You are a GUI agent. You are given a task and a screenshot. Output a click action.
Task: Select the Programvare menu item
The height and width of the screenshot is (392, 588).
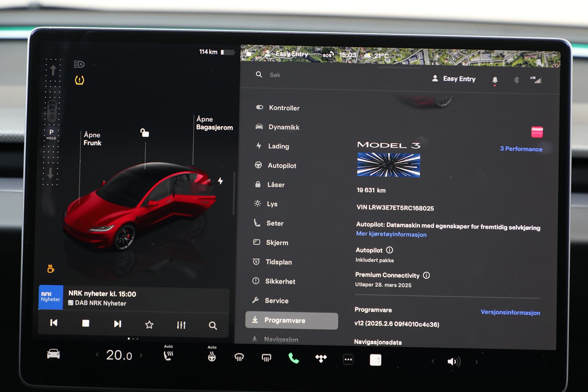[291, 320]
